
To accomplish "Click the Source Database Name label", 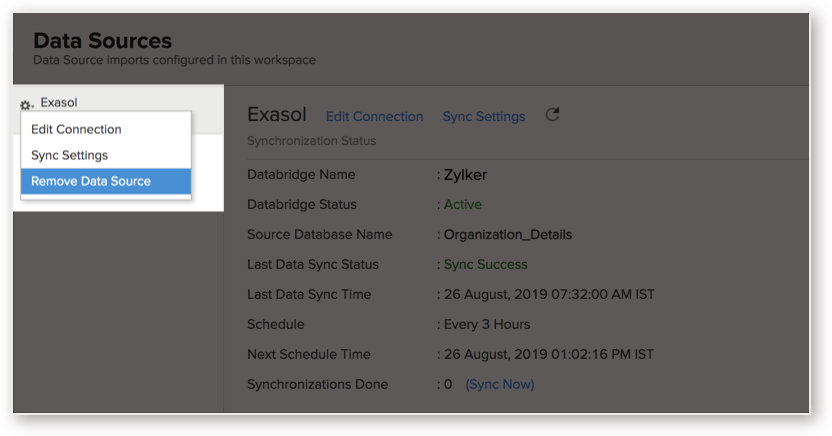I will coord(320,234).
